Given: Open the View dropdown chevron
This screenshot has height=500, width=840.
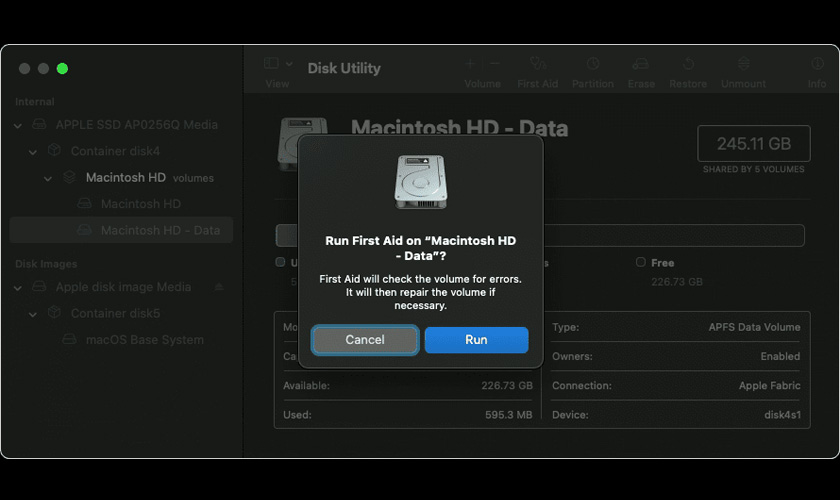Looking at the screenshot, I should (289, 64).
